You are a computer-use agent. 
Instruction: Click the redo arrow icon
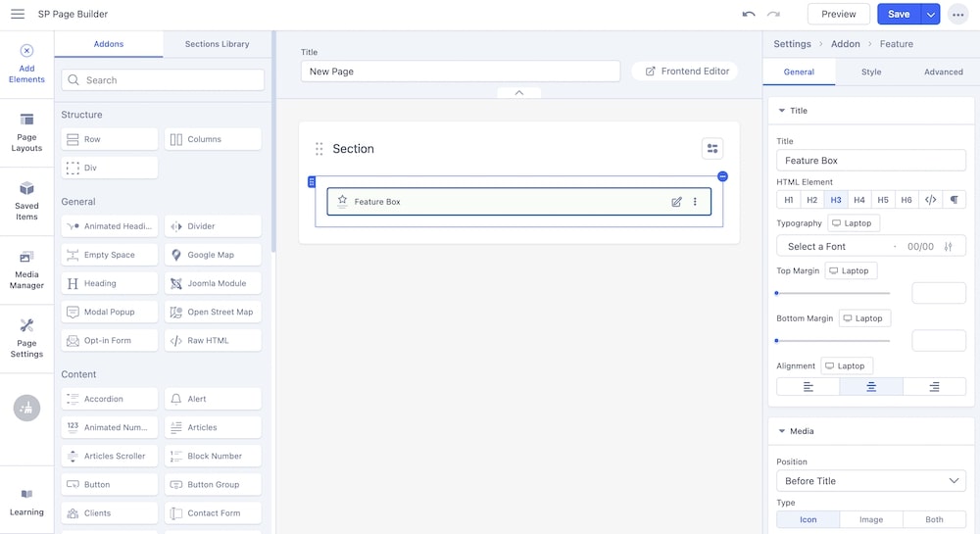pyautogui.click(x=774, y=14)
